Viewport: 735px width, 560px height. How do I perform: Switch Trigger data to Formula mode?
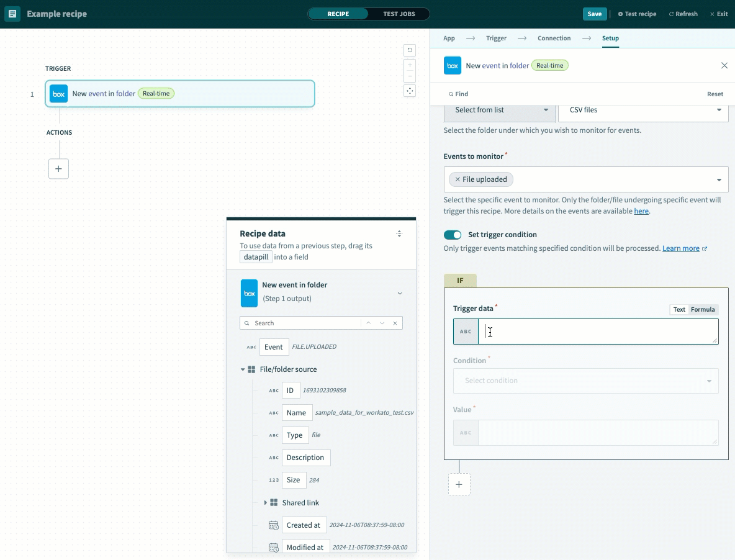703,309
